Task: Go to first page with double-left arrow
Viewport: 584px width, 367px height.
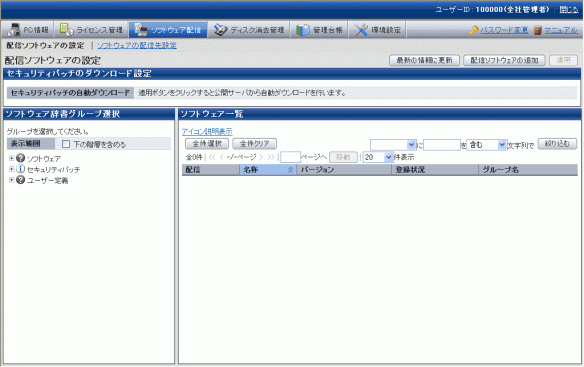Action: click(212, 157)
